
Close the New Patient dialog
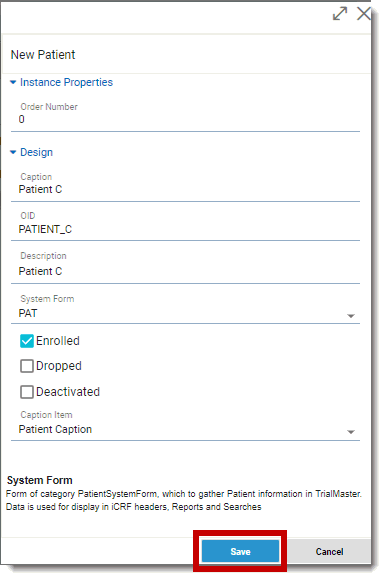[364, 14]
